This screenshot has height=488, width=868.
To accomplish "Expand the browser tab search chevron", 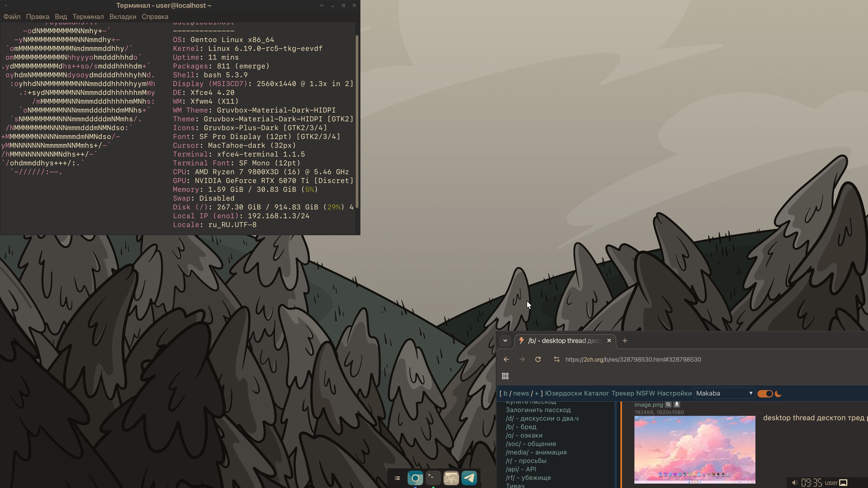I will [505, 341].
